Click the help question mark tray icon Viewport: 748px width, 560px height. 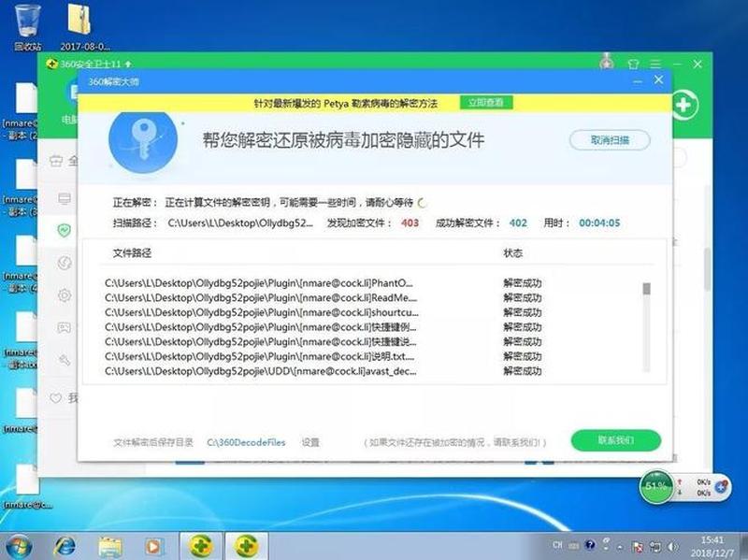point(590,545)
